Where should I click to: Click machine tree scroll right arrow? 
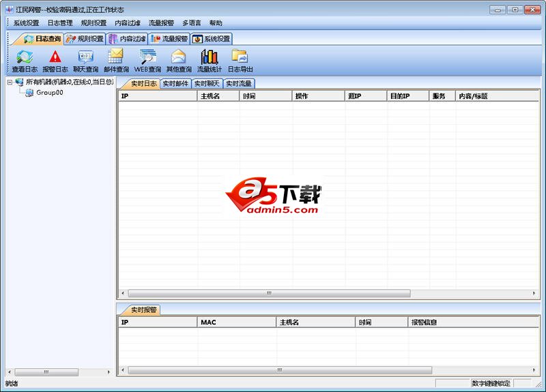109,372
